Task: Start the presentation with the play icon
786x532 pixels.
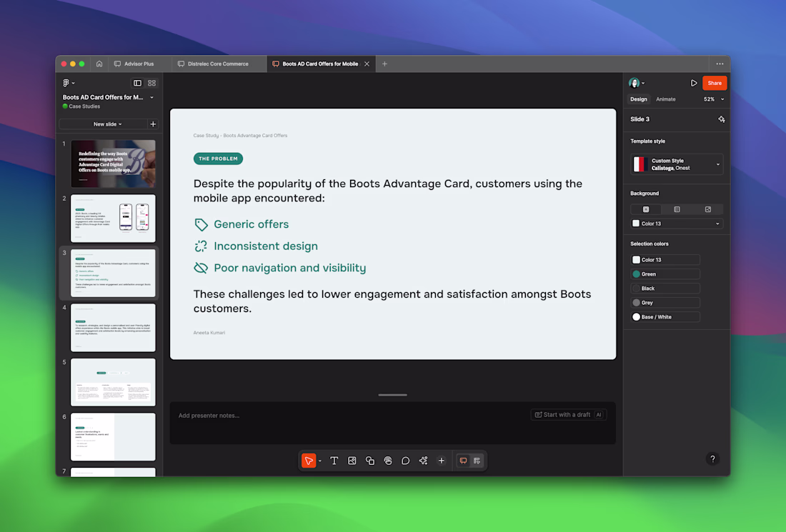Action: click(694, 83)
